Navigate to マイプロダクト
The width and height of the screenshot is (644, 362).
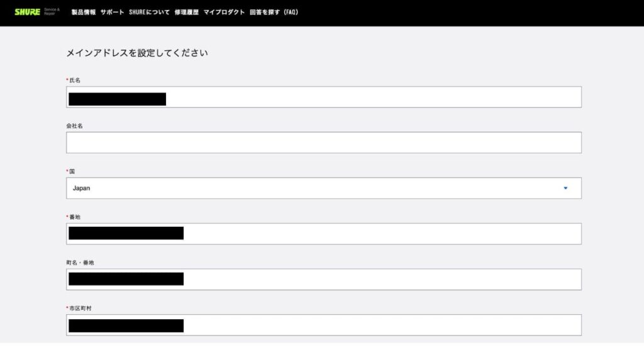[x=224, y=12]
